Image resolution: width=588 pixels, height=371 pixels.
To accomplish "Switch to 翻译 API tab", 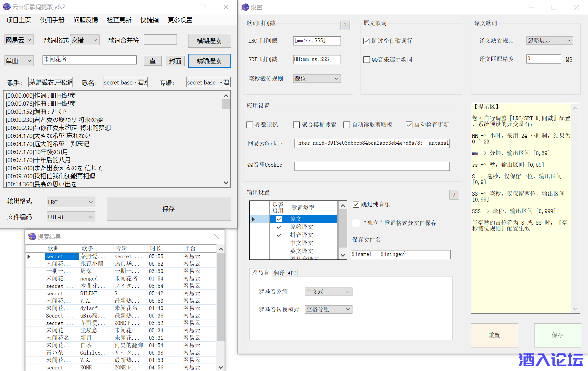I will (284, 273).
